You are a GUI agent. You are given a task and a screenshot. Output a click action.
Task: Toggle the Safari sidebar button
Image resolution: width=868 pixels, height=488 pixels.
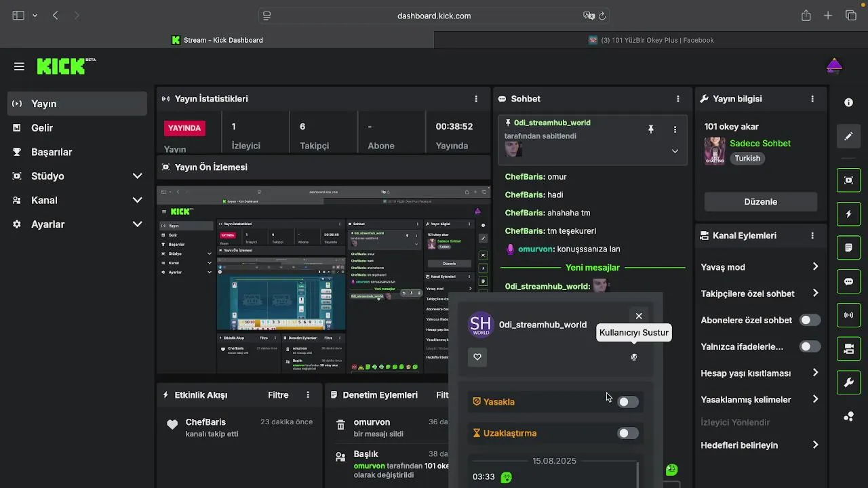tap(18, 16)
